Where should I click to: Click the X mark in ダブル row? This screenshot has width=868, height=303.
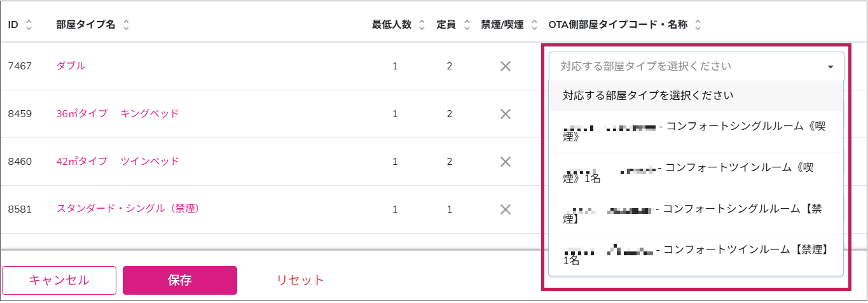[506, 66]
